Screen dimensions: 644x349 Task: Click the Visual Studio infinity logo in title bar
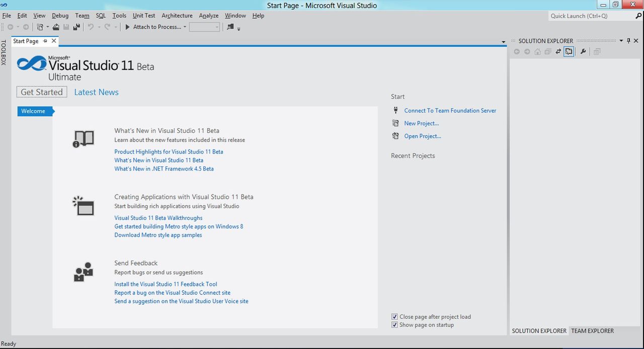click(x=4, y=5)
